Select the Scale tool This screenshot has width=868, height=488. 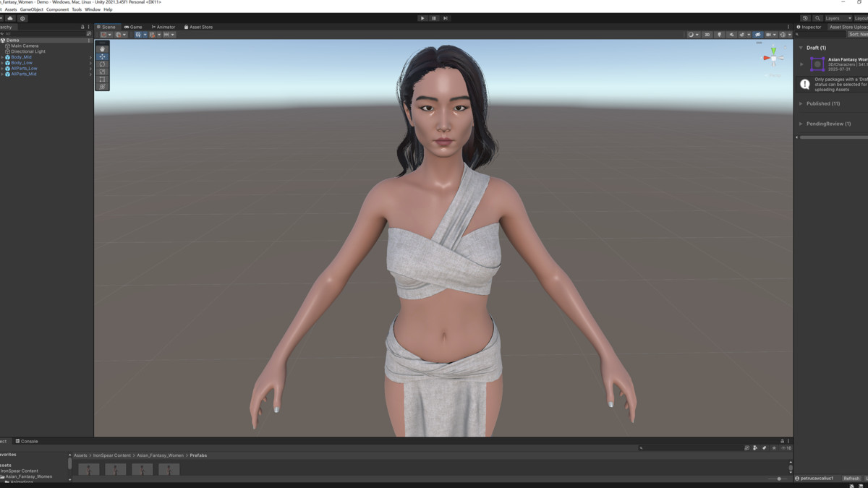(x=102, y=72)
